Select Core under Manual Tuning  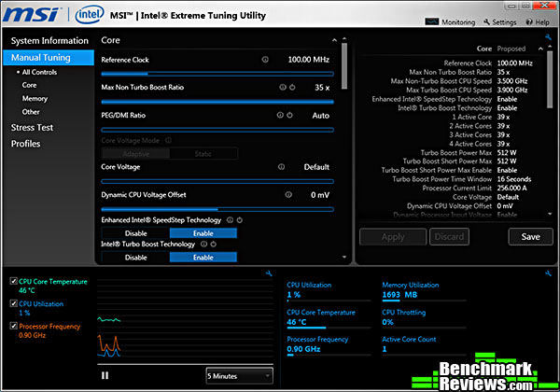click(x=29, y=85)
